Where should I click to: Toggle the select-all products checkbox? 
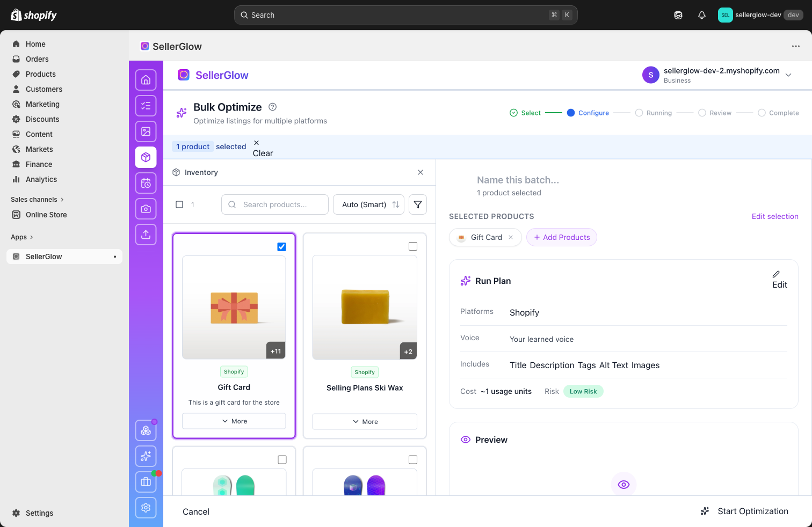pyautogui.click(x=179, y=204)
